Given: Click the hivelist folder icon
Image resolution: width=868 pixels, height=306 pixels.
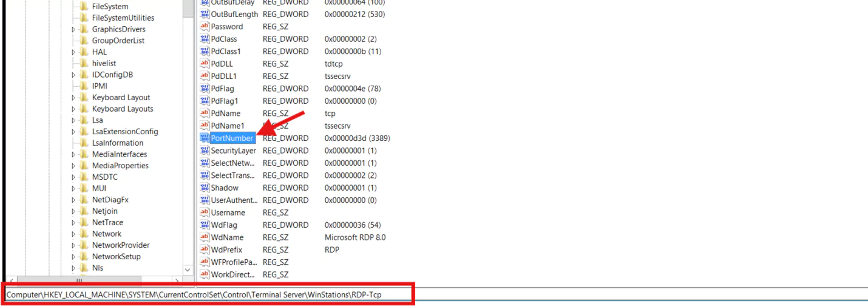Looking at the screenshot, I should (x=84, y=63).
